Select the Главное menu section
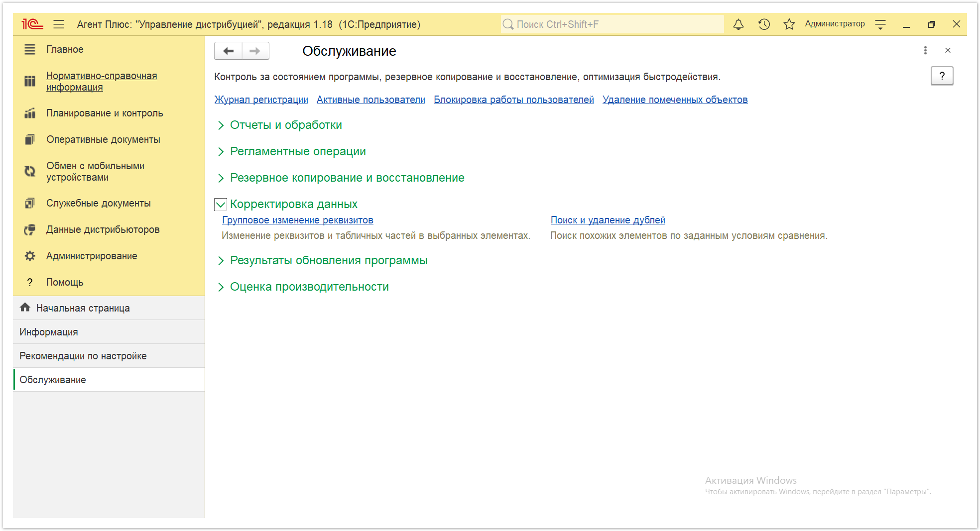The image size is (980, 531). tap(109, 49)
